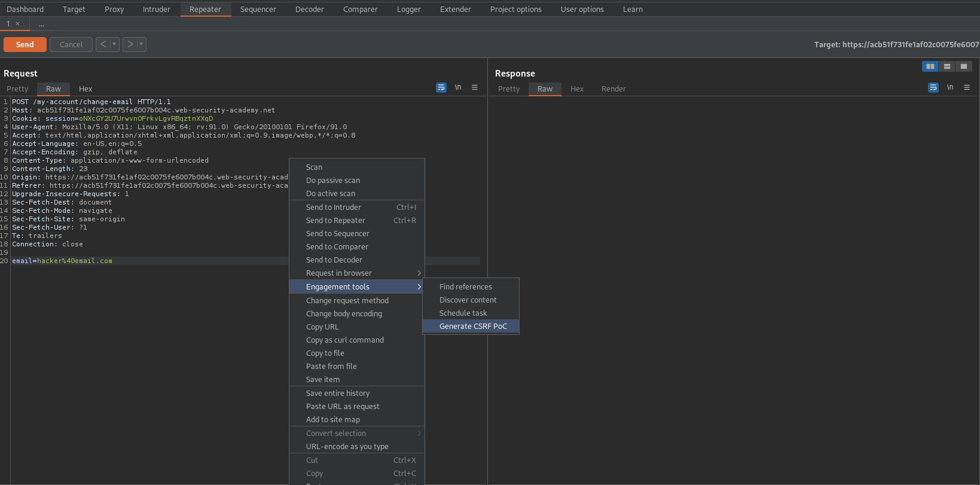Open the Project options tab

coord(516,9)
